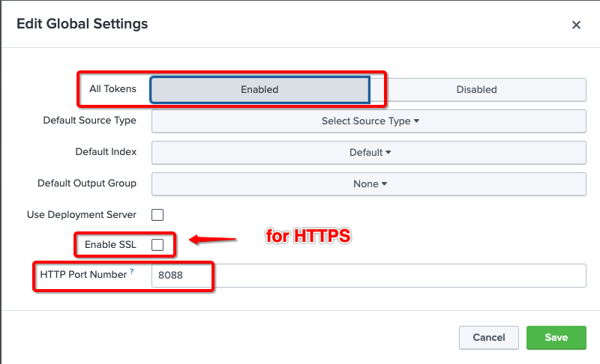Screen dimensions: 600x364
Task: Click the All Tokens label
Action: (112, 88)
